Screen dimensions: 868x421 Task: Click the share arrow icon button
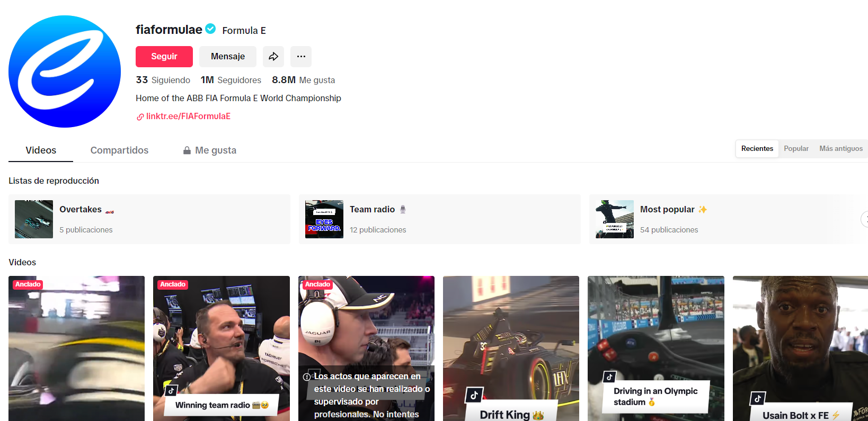273,57
